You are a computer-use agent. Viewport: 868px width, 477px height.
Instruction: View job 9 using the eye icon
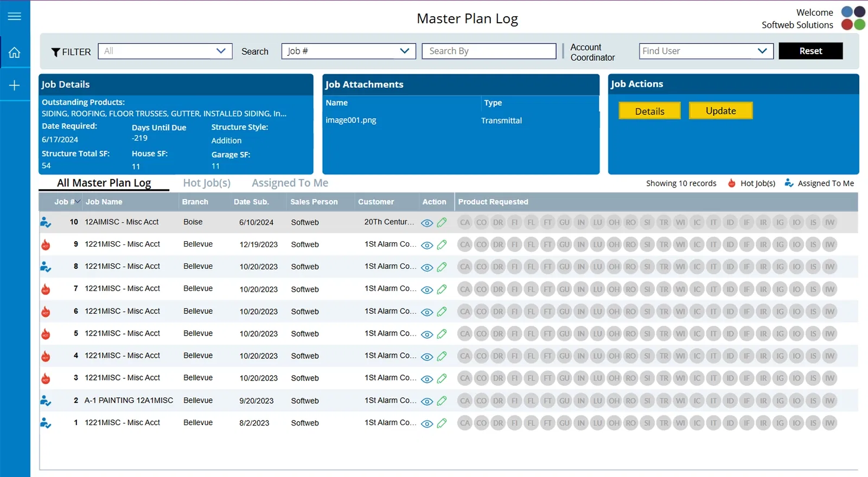[x=427, y=245]
